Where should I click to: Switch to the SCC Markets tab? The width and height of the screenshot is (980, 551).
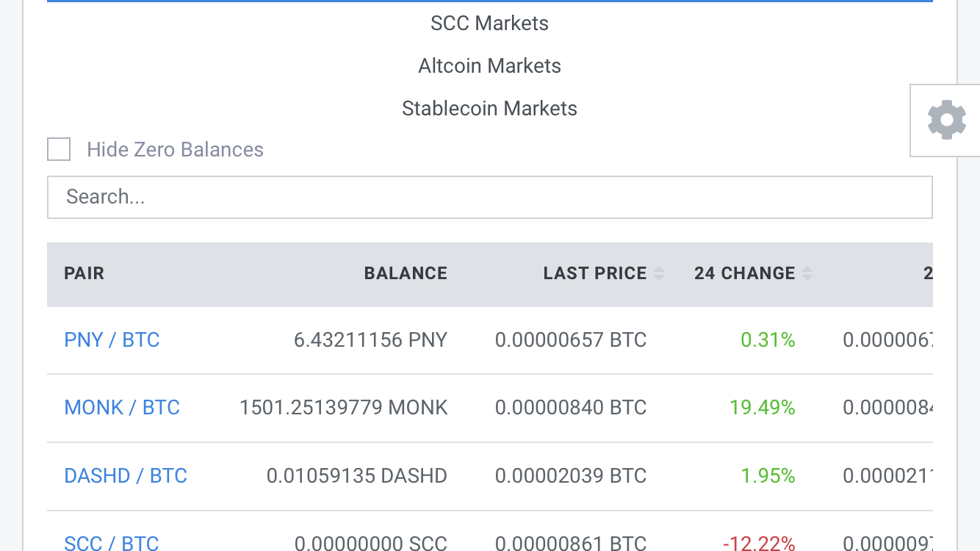[x=489, y=24]
